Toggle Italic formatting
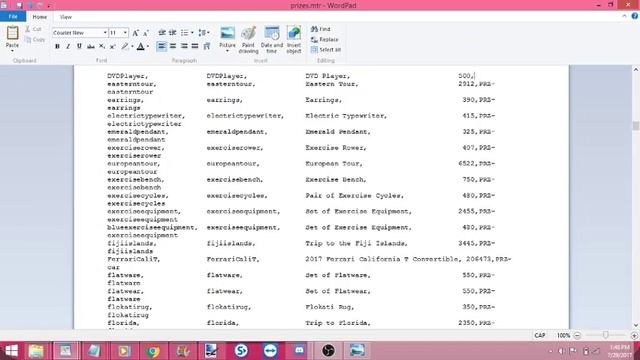 click(x=68, y=47)
